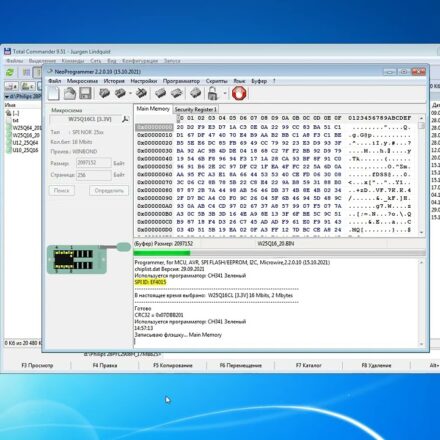
Task: Click the Определить button
Action: pos(109,191)
